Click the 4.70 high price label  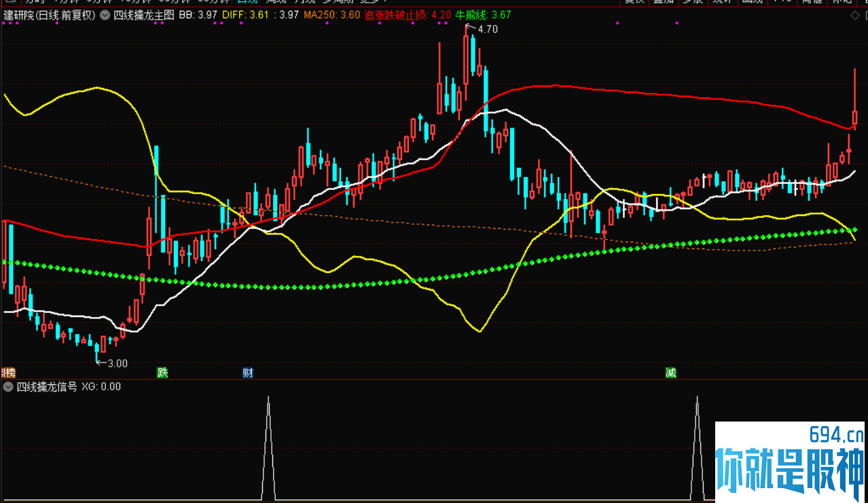pyautogui.click(x=488, y=29)
